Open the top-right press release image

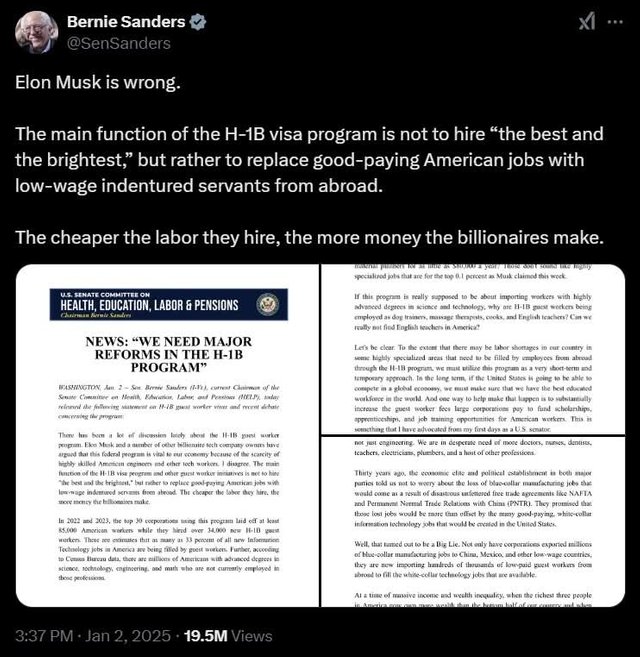point(473,349)
